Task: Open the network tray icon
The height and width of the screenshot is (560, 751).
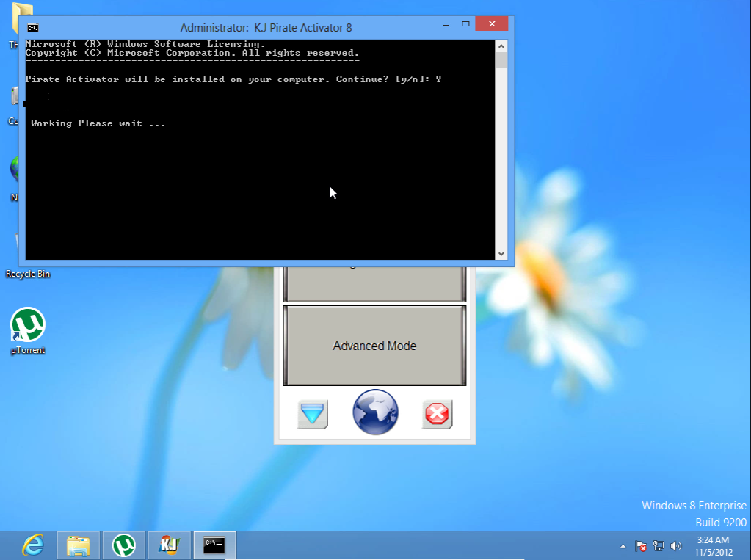Action: coord(659,546)
